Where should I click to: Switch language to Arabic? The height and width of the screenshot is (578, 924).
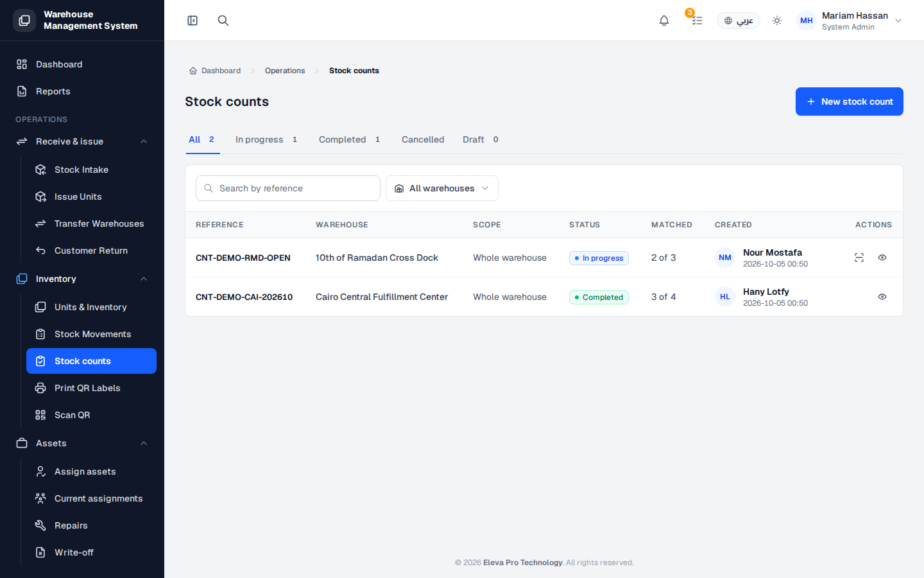point(739,21)
